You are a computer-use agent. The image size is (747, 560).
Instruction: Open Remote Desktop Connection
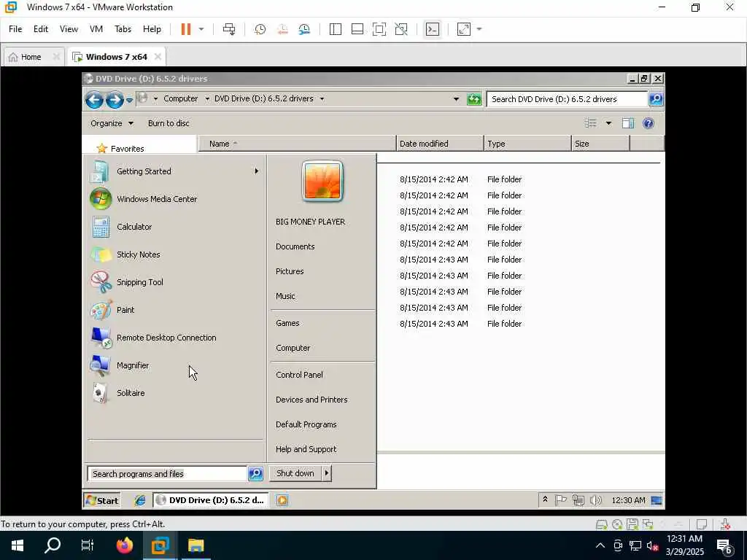[175, 338]
